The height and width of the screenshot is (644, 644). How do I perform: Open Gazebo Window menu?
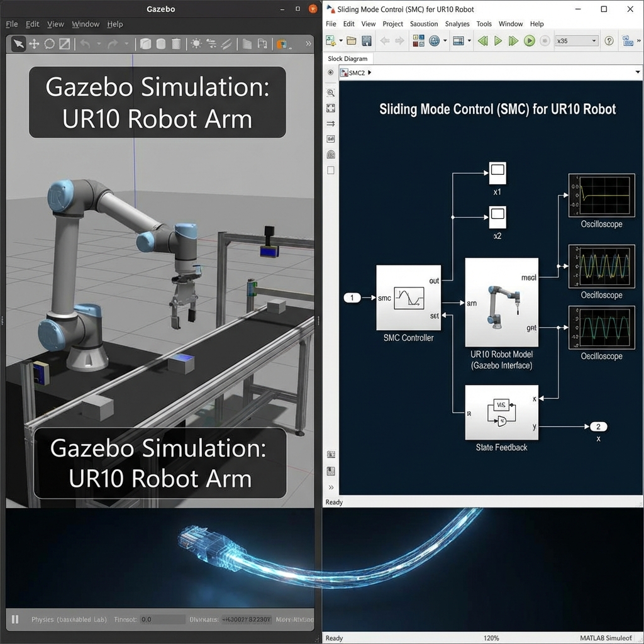click(86, 25)
